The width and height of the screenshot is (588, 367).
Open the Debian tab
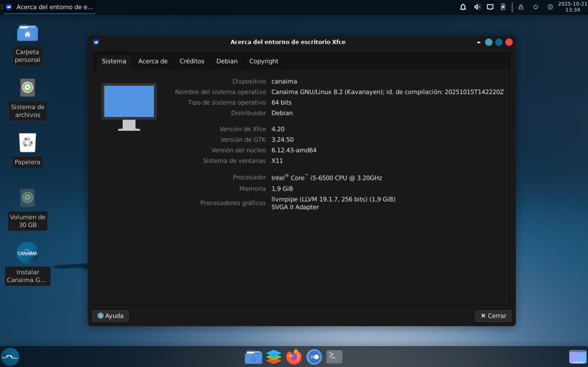coord(227,61)
